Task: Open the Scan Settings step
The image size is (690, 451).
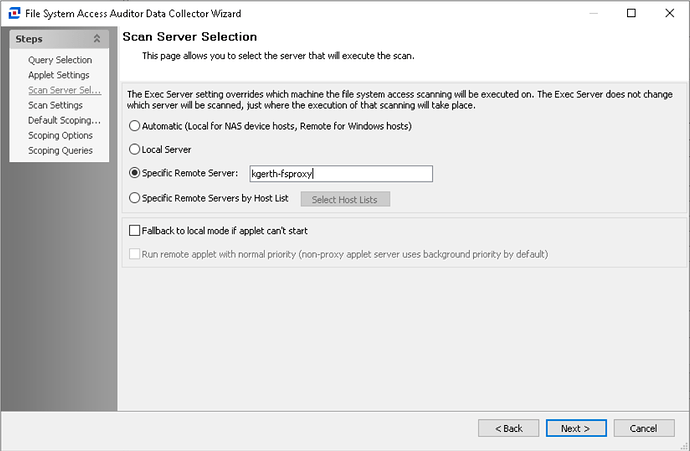Action: 55,105
